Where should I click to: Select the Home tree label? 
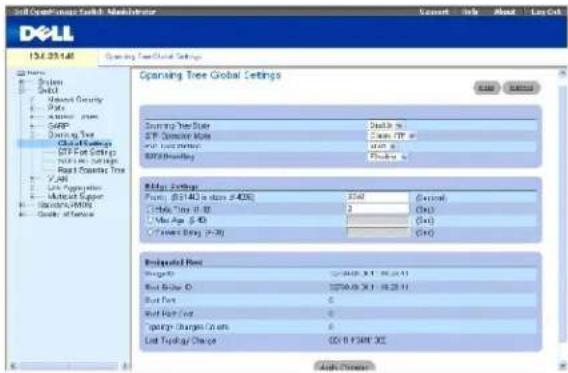(36, 73)
